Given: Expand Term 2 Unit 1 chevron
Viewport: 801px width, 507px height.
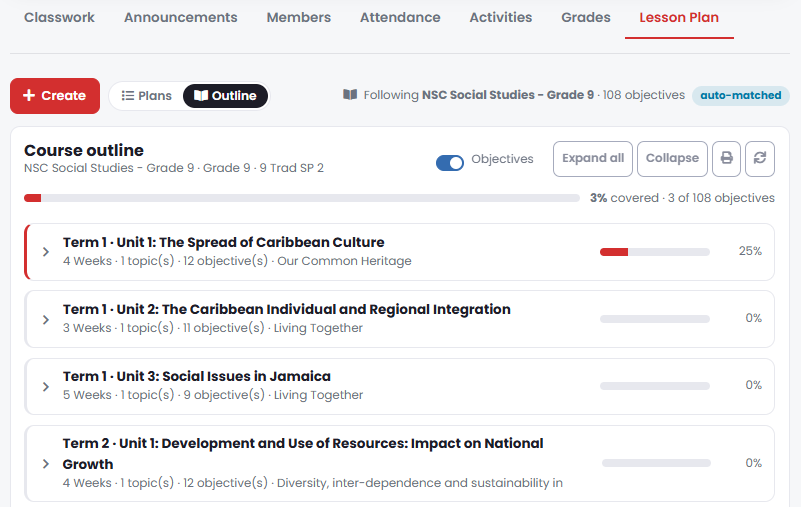Looking at the screenshot, I should [45, 464].
